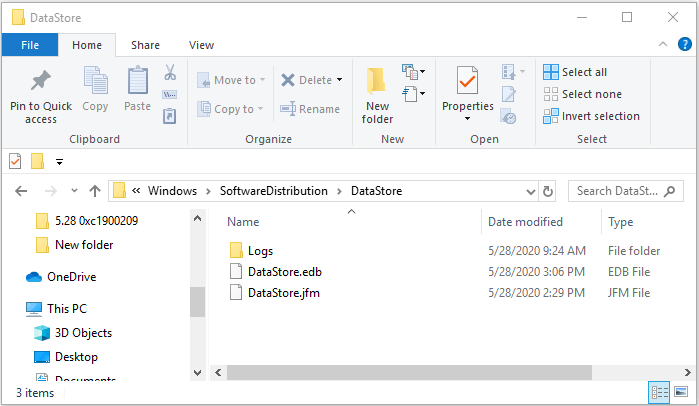Go forward with the right arrow
The image size is (699, 406).
(51, 191)
